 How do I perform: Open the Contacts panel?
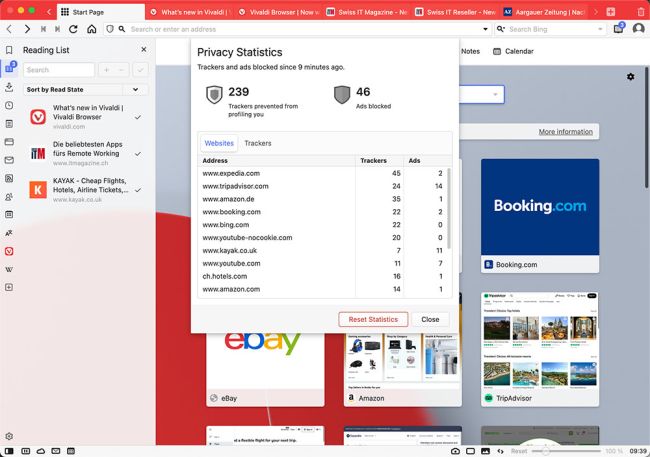click(9, 197)
